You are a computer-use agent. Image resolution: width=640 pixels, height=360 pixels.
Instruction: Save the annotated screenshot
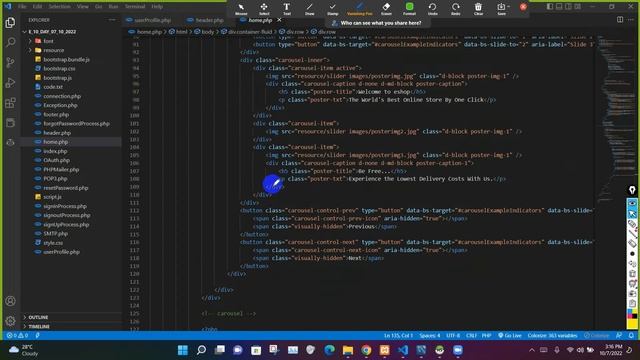[x=501, y=9]
